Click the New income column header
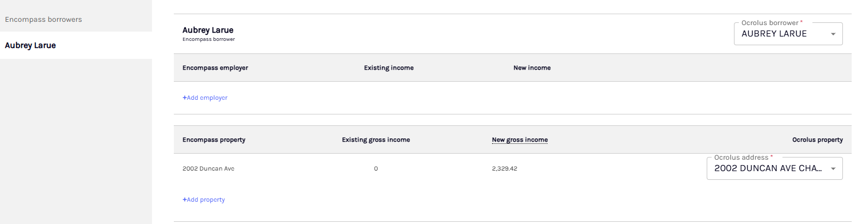The image size is (868, 224). click(532, 68)
